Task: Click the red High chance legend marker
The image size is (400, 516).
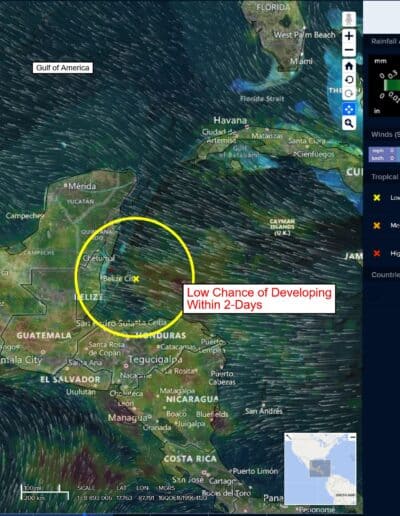Action: click(x=377, y=253)
